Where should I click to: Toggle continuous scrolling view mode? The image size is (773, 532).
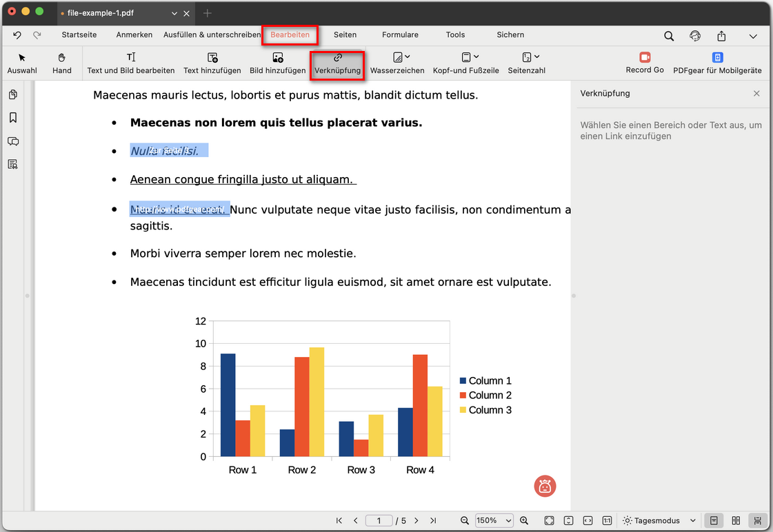pos(757,520)
